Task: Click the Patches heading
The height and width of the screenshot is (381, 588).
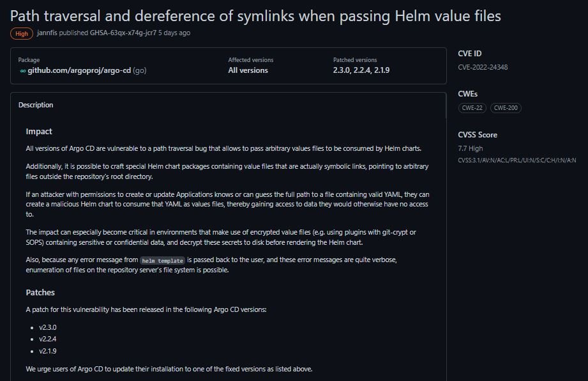Action: [x=40, y=292]
